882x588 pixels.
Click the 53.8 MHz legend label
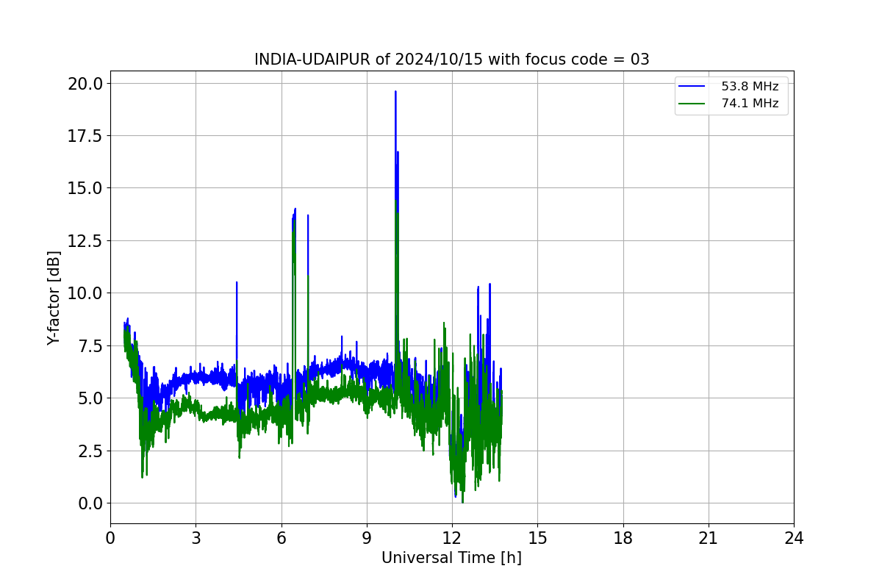point(750,87)
